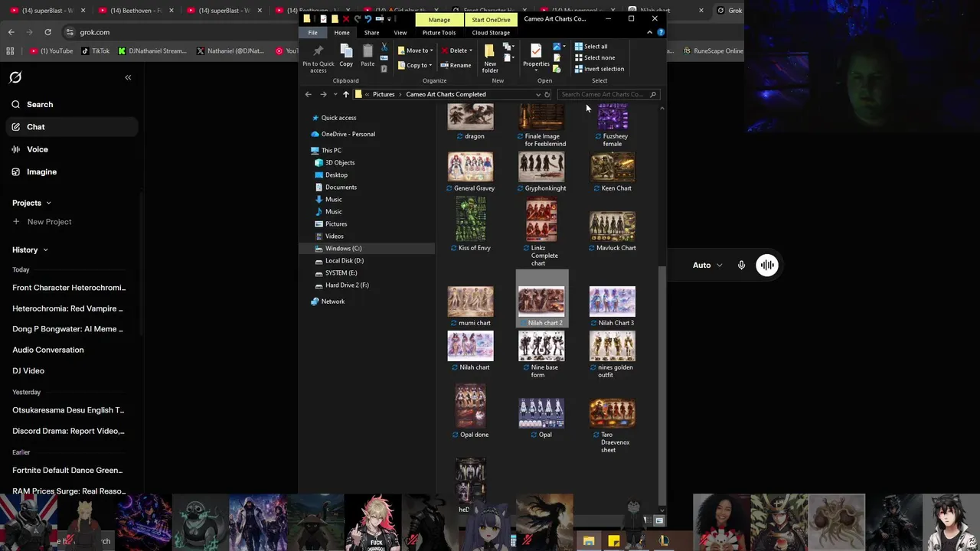Expand the address bar history dropdown

(x=537, y=94)
